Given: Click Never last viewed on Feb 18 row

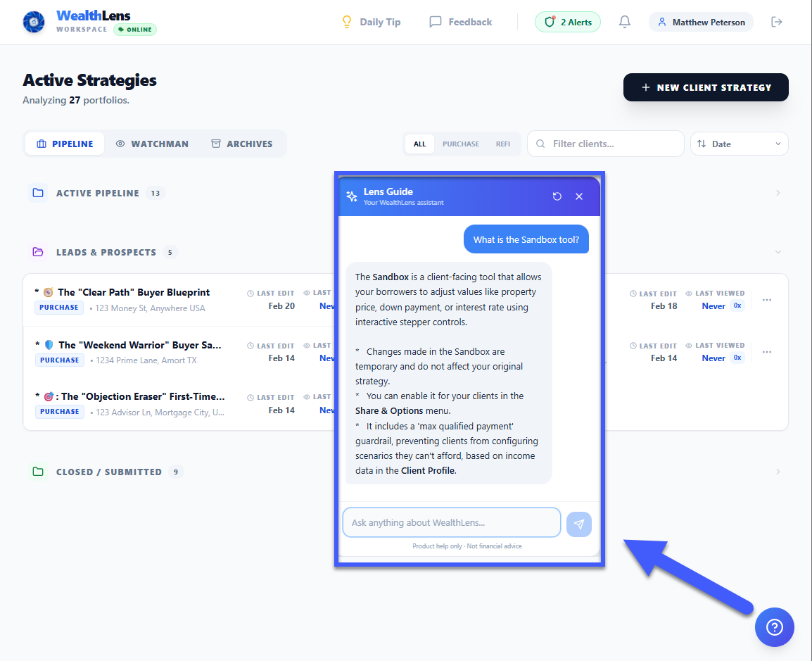Looking at the screenshot, I should pyautogui.click(x=713, y=306).
